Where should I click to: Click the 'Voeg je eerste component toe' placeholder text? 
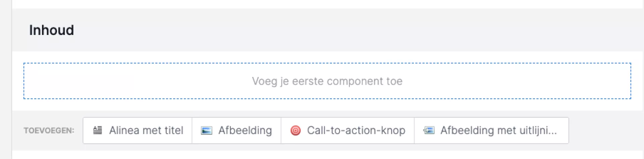[x=327, y=81]
